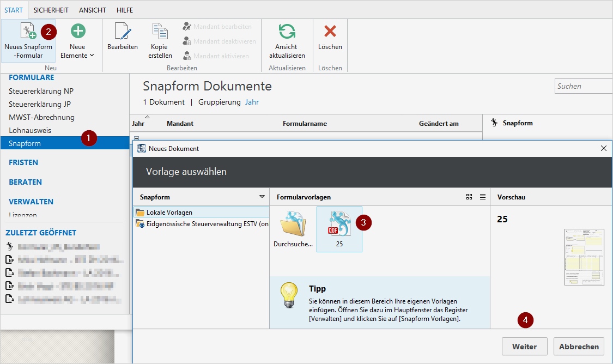Sort by the Jahr column header

click(x=138, y=124)
